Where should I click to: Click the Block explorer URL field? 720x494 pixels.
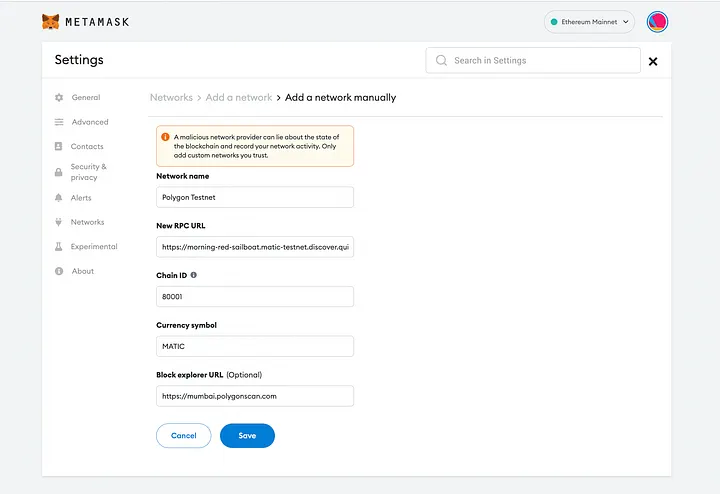pyautogui.click(x=255, y=396)
